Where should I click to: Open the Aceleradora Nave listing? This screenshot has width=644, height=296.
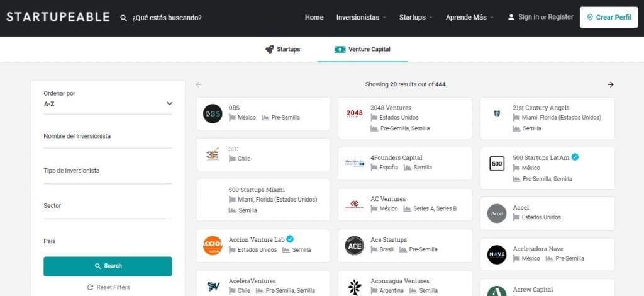pos(538,249)
